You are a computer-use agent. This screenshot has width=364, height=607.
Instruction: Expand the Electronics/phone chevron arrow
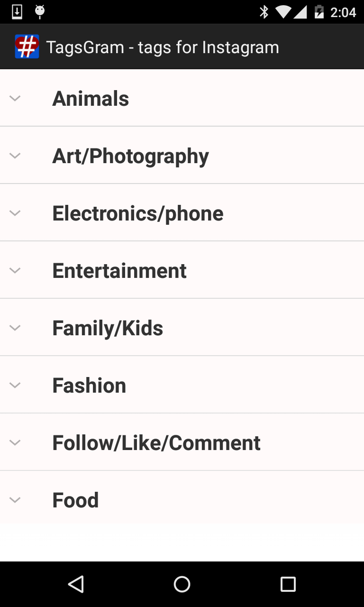pos(15,213)
